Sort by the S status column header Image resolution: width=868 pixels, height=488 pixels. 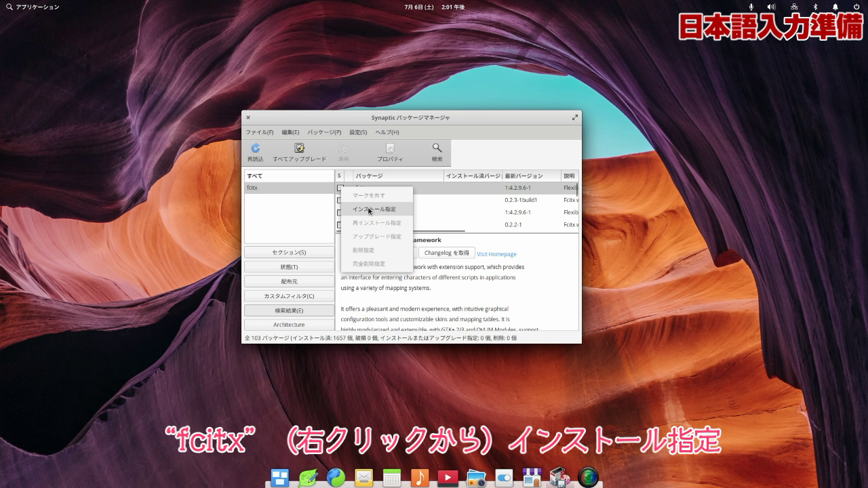(x=340, y=176)
